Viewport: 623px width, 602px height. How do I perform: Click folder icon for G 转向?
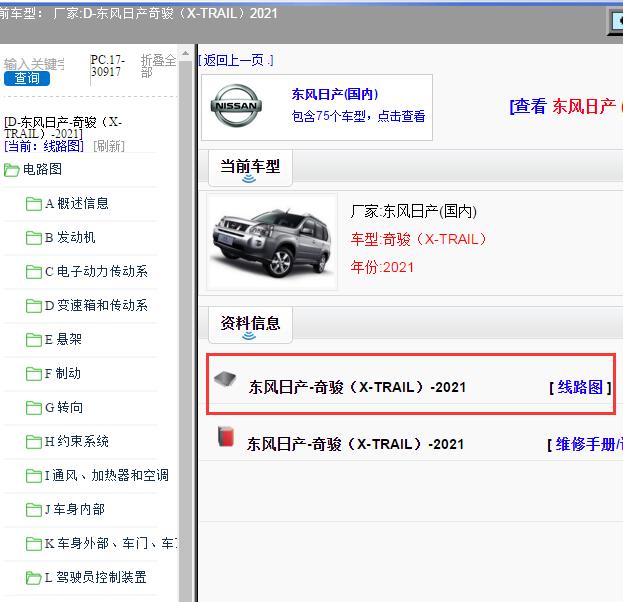[34, 408]
